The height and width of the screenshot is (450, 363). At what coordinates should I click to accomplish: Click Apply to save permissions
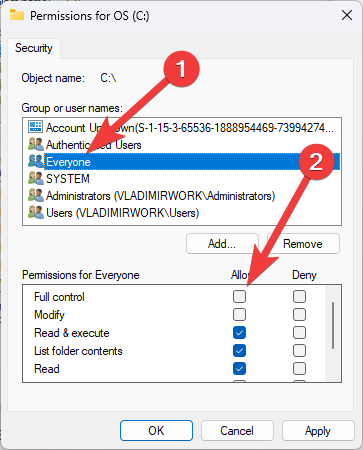point(318,431)
